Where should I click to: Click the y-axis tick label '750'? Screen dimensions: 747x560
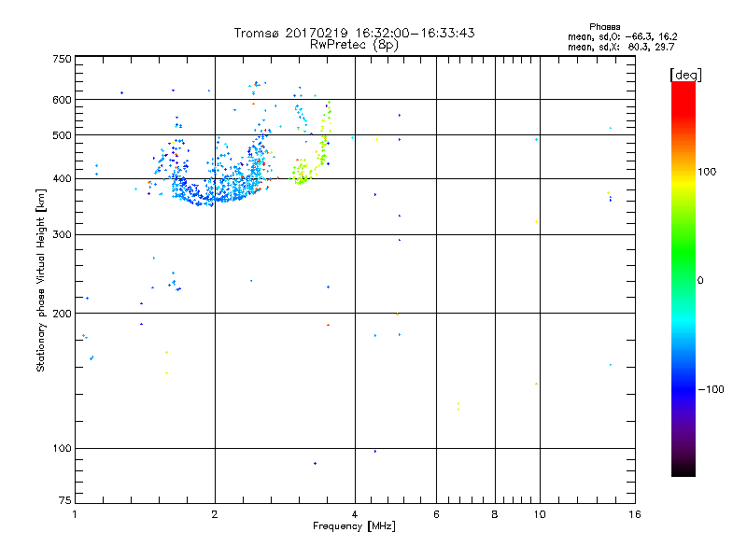coord(62,59)
